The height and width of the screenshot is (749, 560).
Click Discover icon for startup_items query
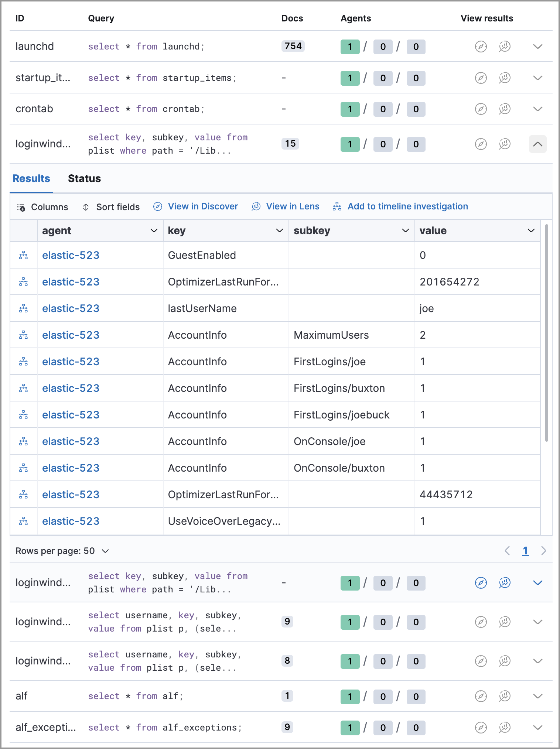pyautogui.click(x=481, y=78)
